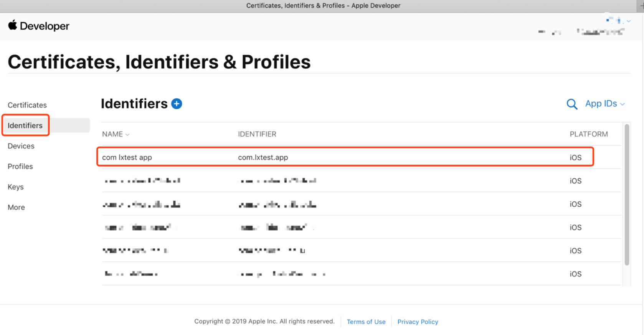Click the PLATFORM column header

point(589,134)
